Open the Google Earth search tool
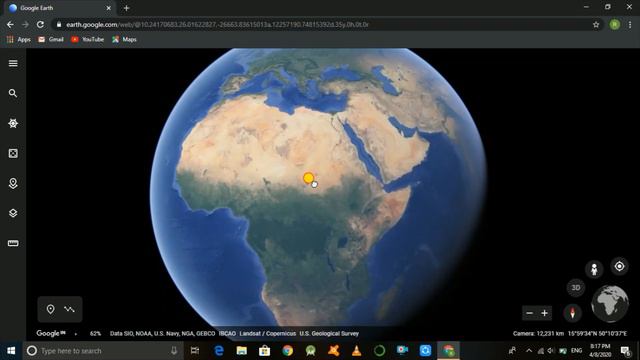The image size is (640, 360). [13, 93]
